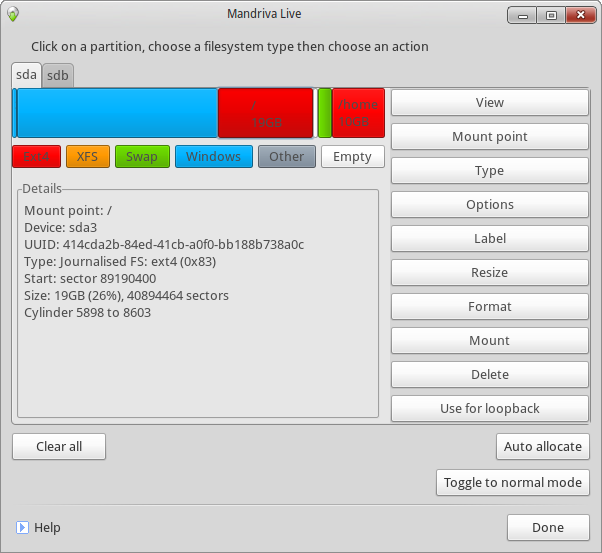The height and width of the screenshot is (553, 602).
Task: Choose the Empty filesystem type
Action: coord(353,157)
